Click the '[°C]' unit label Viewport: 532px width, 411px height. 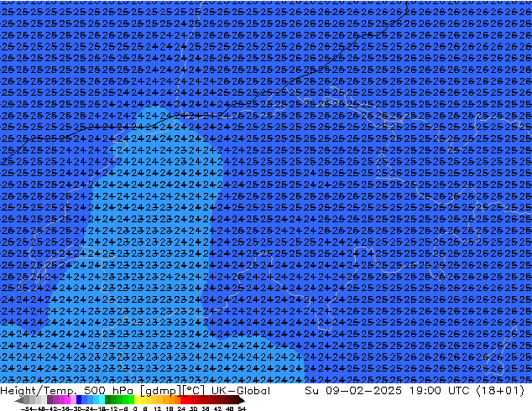[x=193, y=391]
